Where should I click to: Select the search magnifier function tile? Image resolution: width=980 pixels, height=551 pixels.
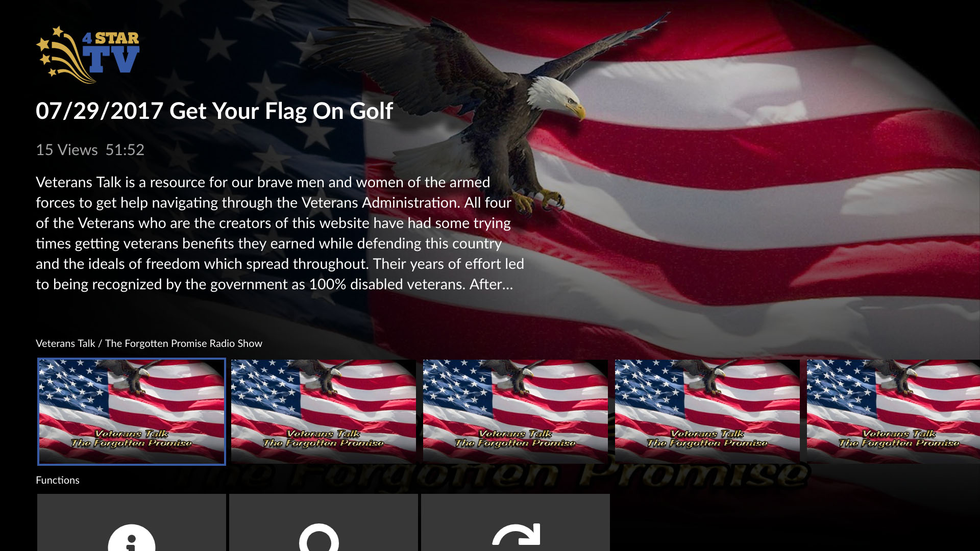[324, 522]
